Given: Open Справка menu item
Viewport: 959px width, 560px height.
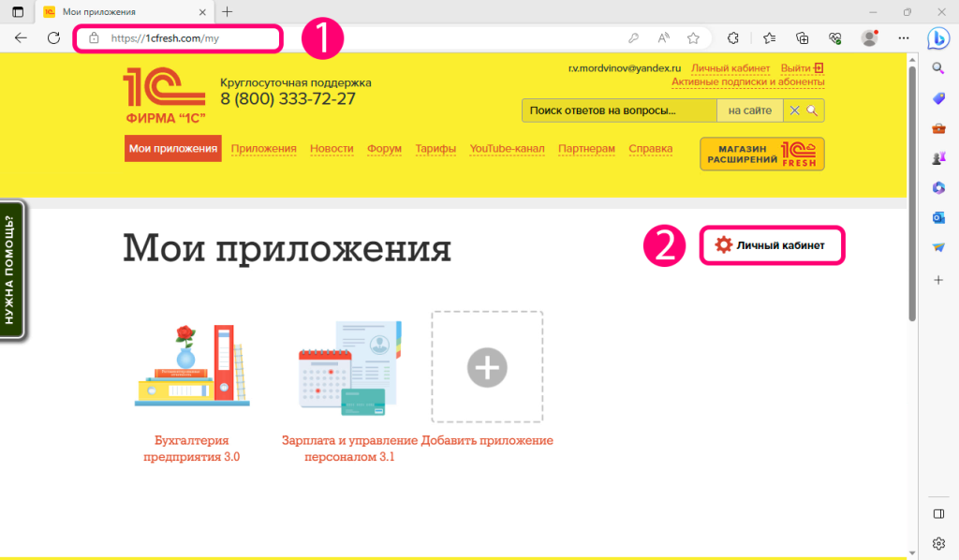Looking at the screenshot, I should [651, 149].
